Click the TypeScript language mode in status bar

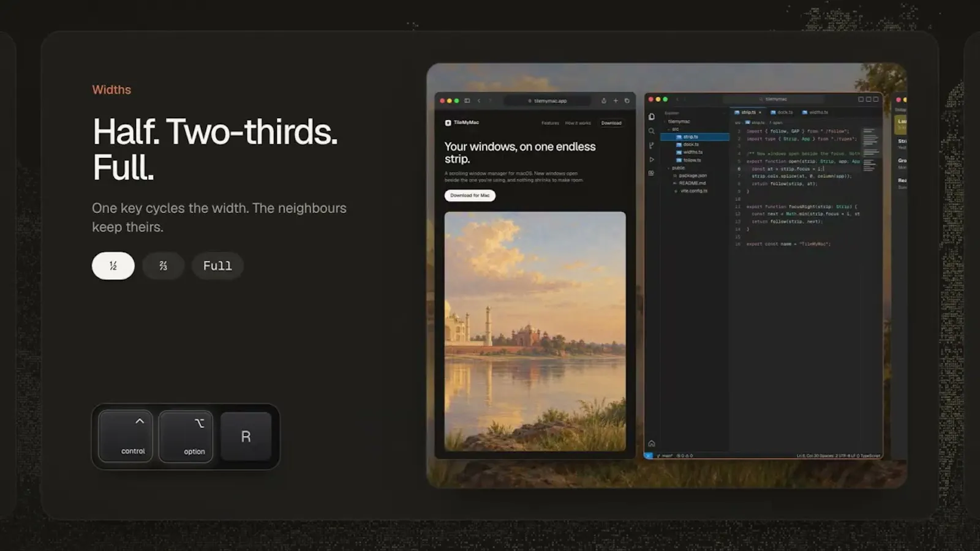point(871,455)
